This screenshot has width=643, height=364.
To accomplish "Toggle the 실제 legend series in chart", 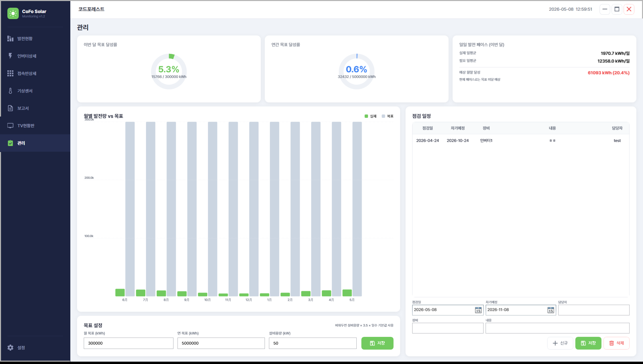I will (370, 116).
